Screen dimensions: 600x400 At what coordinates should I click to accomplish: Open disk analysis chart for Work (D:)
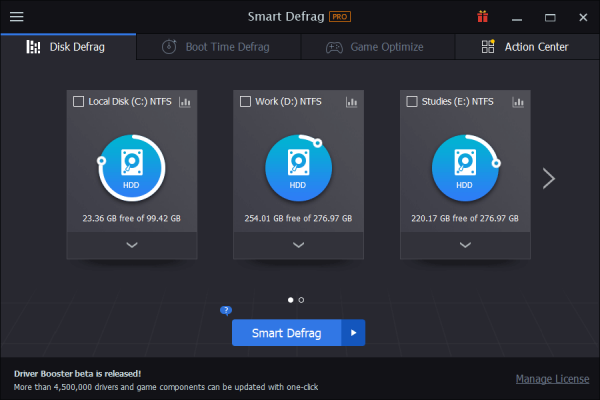pos(351,102)
